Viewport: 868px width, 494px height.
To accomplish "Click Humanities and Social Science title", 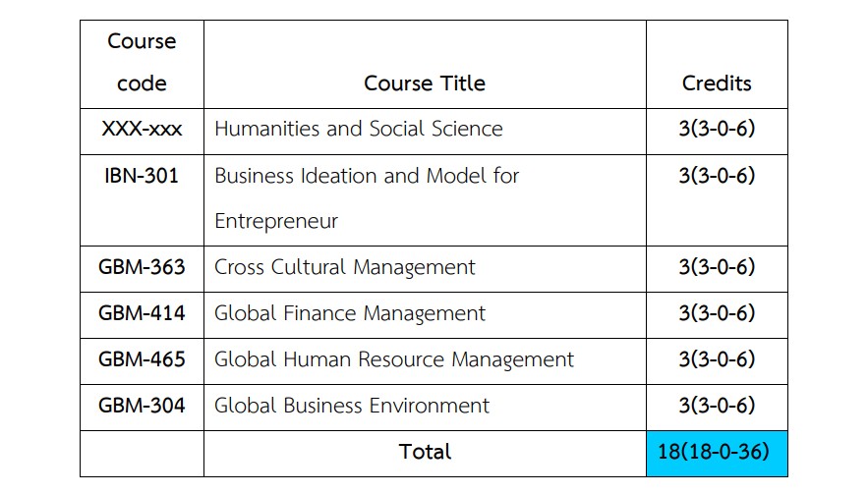I will tap(359, 129).
